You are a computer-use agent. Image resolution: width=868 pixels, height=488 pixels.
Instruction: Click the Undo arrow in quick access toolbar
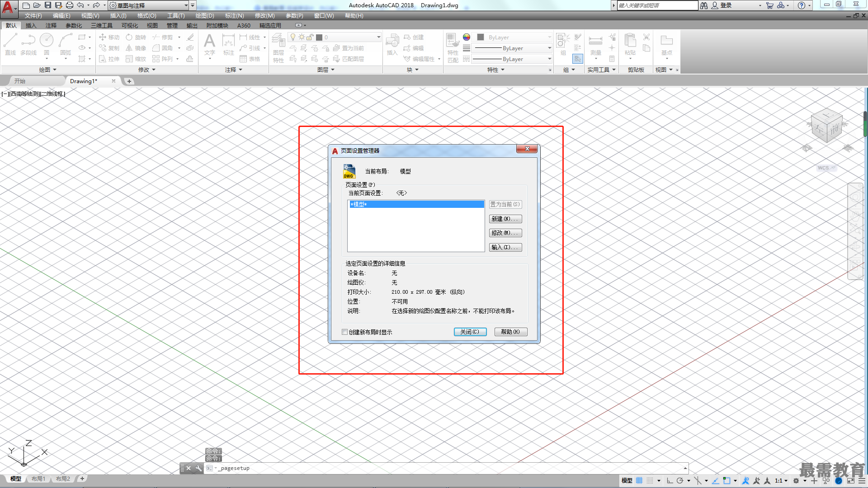tap(80, 5)
